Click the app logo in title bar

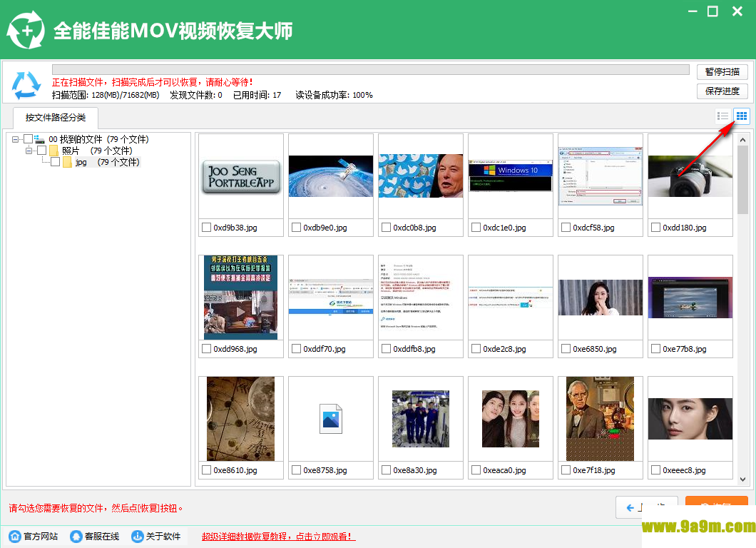click(x=26, y=30)
